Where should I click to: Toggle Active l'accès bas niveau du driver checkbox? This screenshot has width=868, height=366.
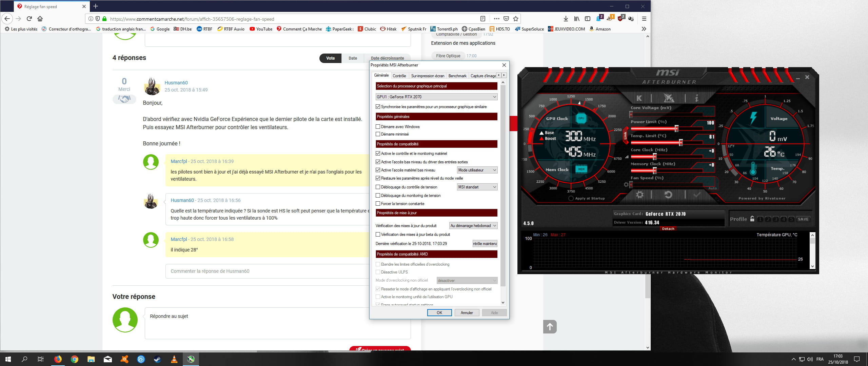click(378, 162)
